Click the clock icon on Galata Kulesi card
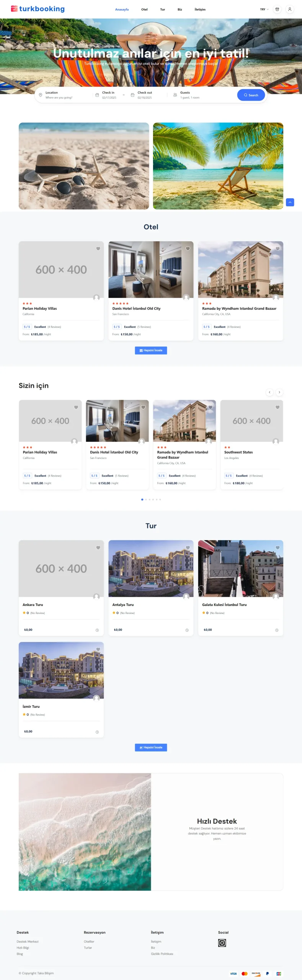Screen dimensions: 302x980 (277, 630)
